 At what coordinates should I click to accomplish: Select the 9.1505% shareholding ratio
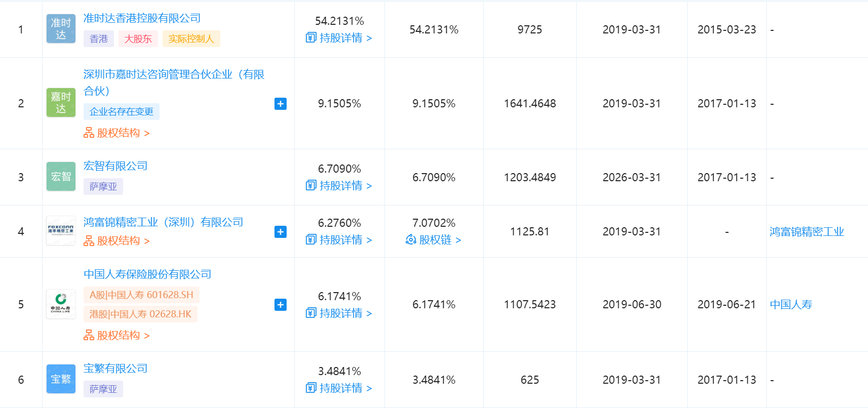tap(339, 104)
